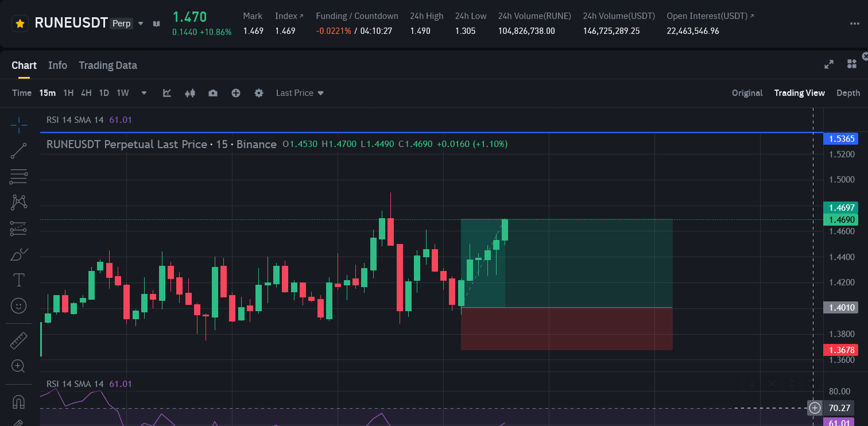The height and width of the screenshot is (426, 868).
Task: Click the plus circle compare icon
Action: pyautogui.click(x=236, y=93)
